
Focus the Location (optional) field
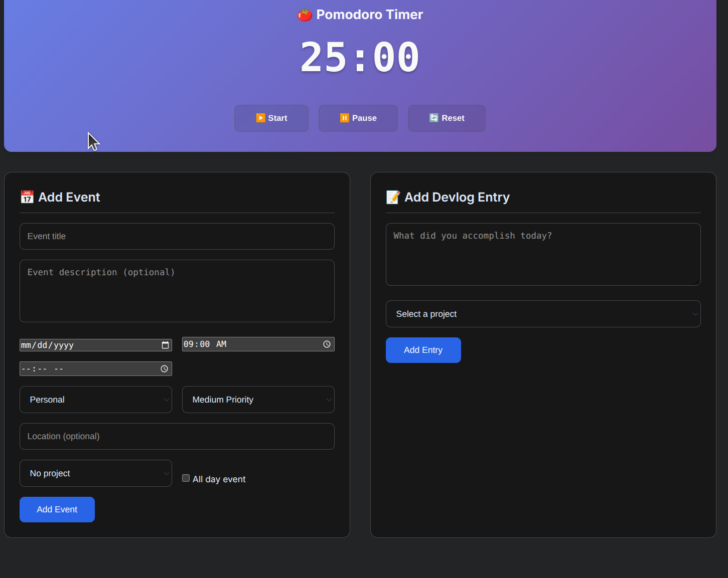click(x=177, y=436)
